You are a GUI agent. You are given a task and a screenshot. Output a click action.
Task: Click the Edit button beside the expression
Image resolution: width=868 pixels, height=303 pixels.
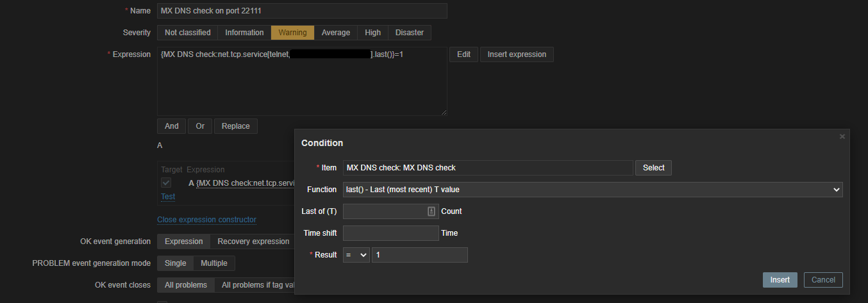tap(463, 54)
